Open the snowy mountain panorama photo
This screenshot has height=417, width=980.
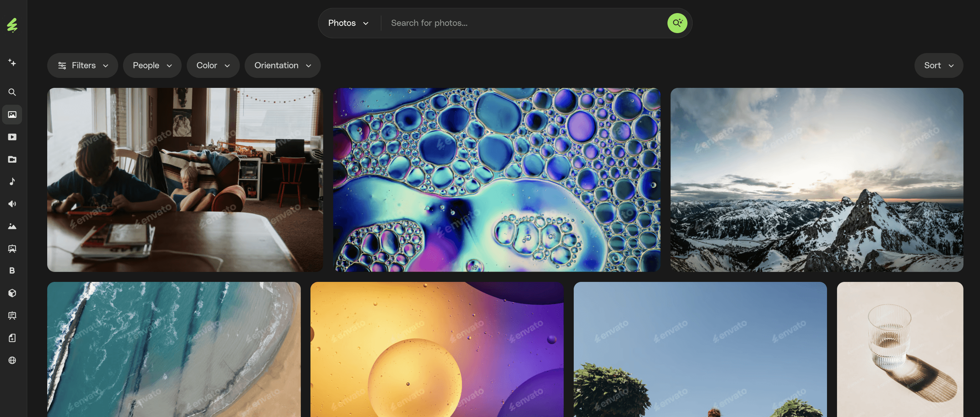[x=816, y=180]
